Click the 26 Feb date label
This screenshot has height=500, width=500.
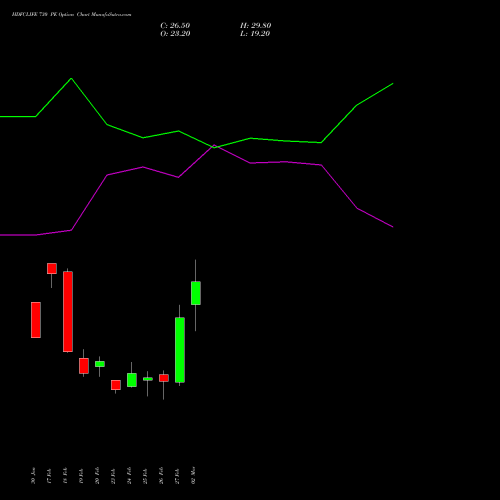(161, 476)
